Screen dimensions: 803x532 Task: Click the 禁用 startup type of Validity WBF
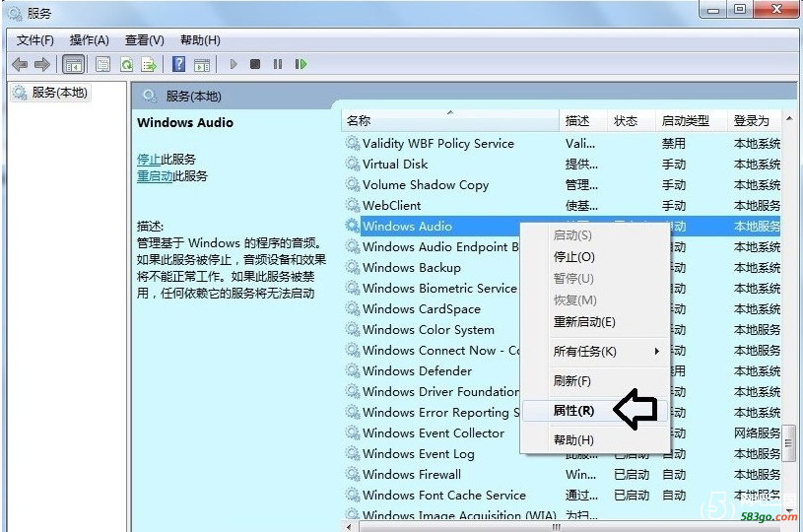pyautogui.click(x=673, y=144)
